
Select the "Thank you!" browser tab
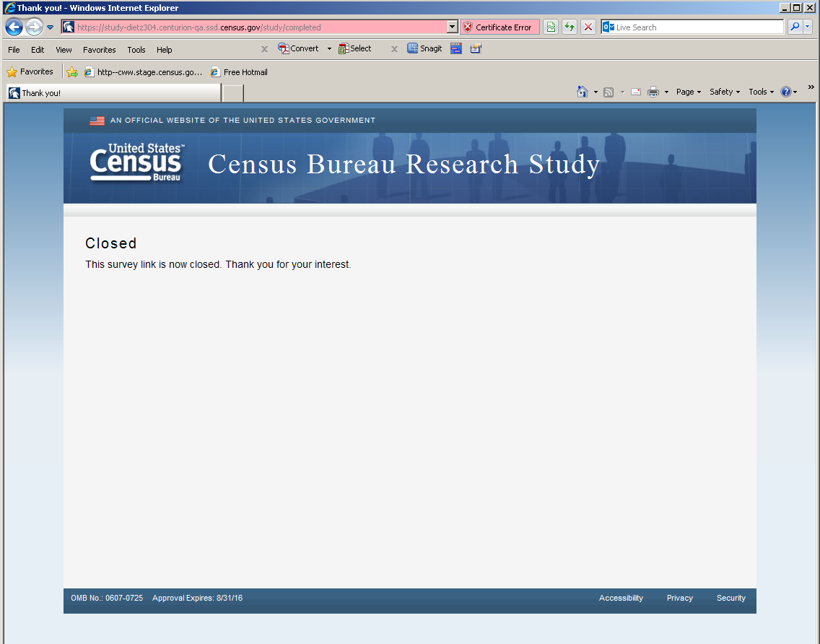pos(113,93)
